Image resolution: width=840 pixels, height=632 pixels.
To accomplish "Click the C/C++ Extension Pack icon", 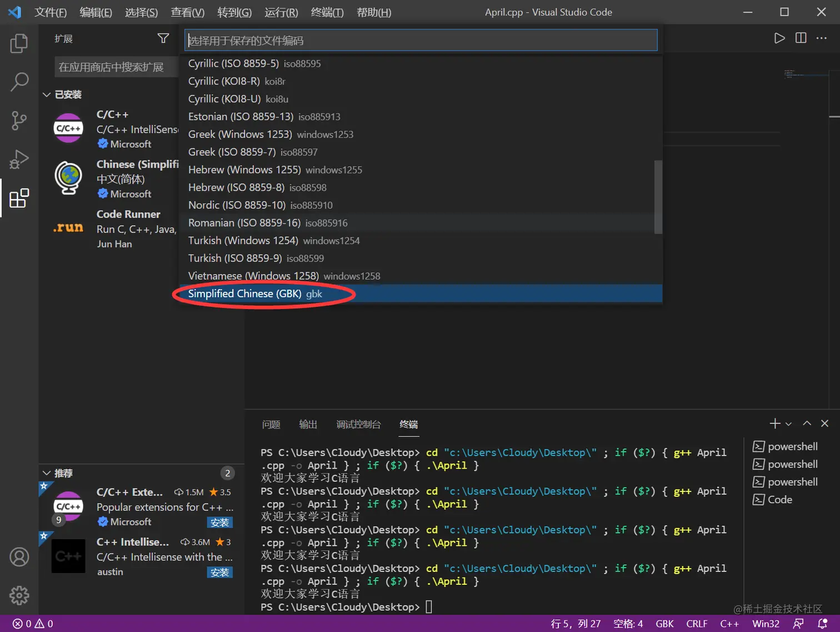I will pyautogui.click(x=68, y=506).
